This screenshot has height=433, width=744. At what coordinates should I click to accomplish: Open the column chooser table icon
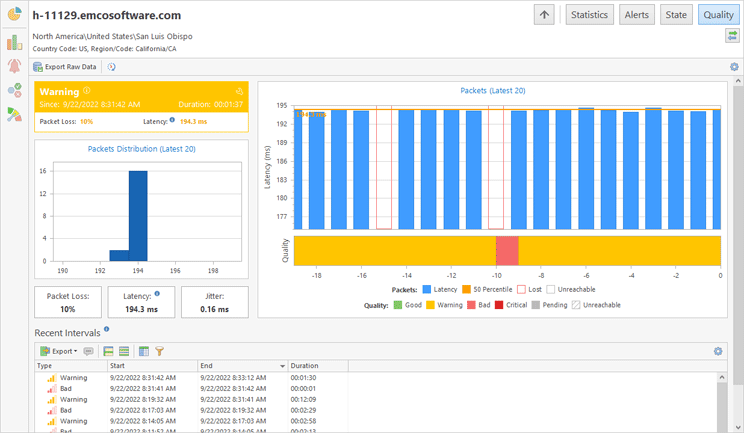pos(144,352)
